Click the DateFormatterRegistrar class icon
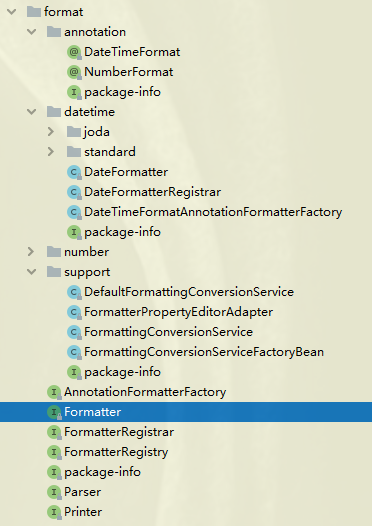This screenshot has width=372, height=526. (x=74, y=192)
